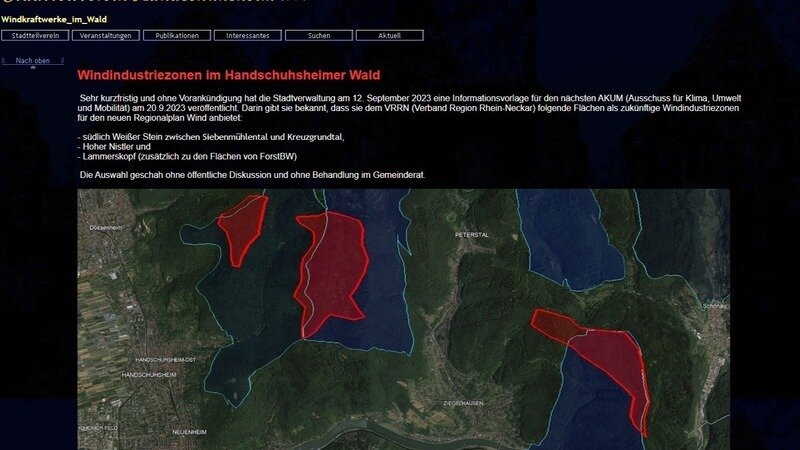The image size is (800, 450).
Task: Click the Peterstal label on the map
Action: [471, 234]
